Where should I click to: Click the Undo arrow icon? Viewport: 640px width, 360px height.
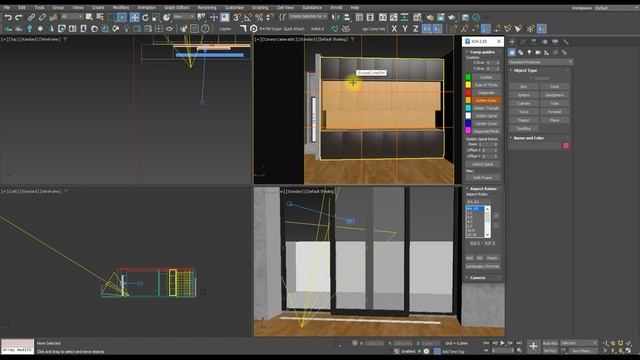point(8,17)
